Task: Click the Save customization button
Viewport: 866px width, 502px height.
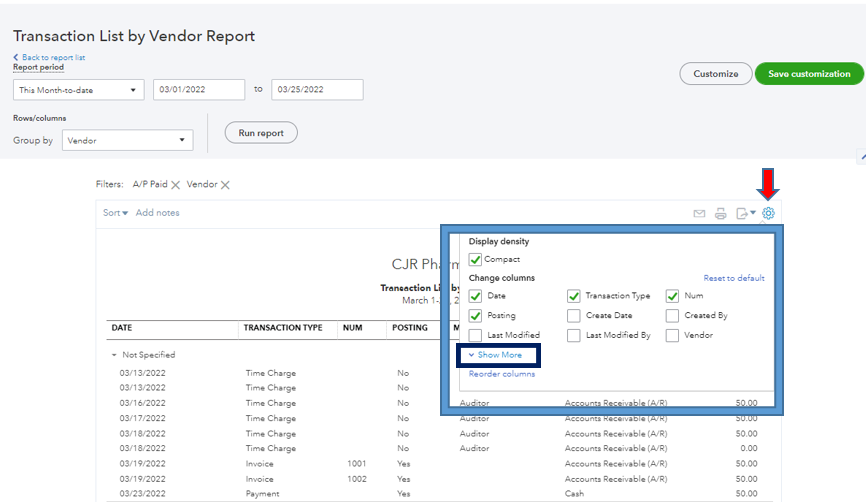Action: (809, 74)
